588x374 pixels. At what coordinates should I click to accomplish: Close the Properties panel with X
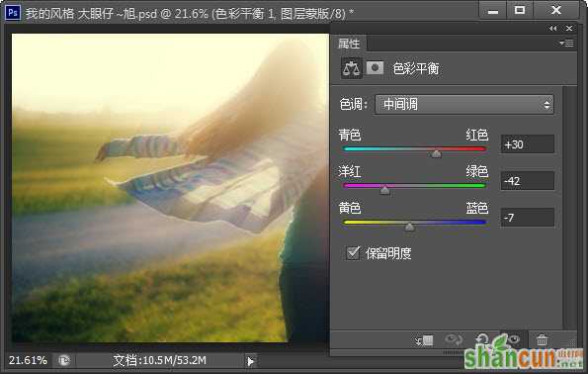tap(569, 28)
